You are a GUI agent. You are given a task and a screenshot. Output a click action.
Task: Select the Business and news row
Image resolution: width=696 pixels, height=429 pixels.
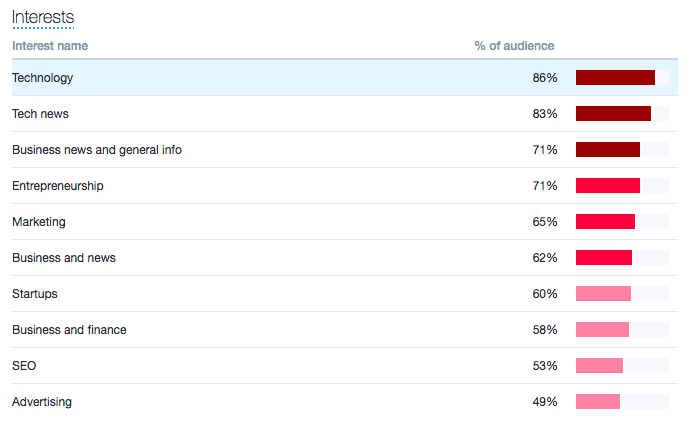click(345, 258)
